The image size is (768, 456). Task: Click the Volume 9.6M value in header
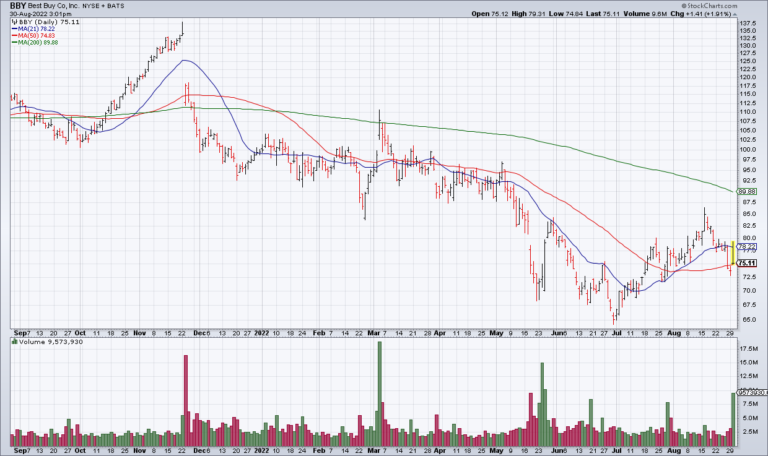tap(646, 14)
